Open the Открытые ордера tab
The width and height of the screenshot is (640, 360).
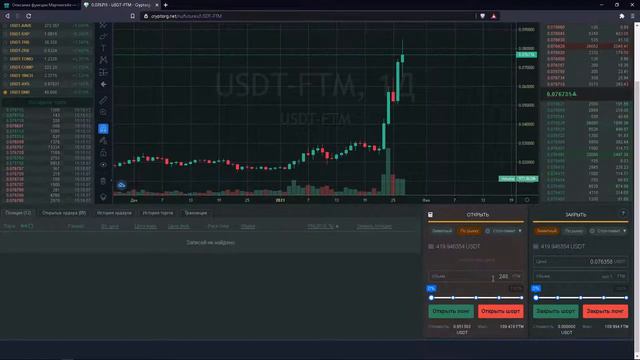pos(64,213)
